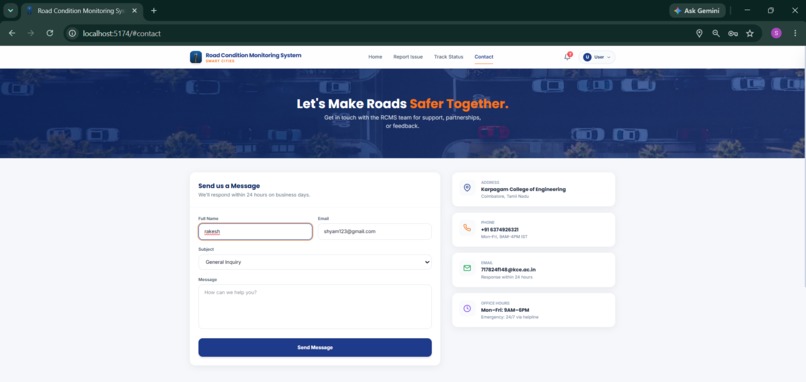The image size is (806, 382).
Task: Open Chrome three-dot menu
Action: tap(795, 33)
